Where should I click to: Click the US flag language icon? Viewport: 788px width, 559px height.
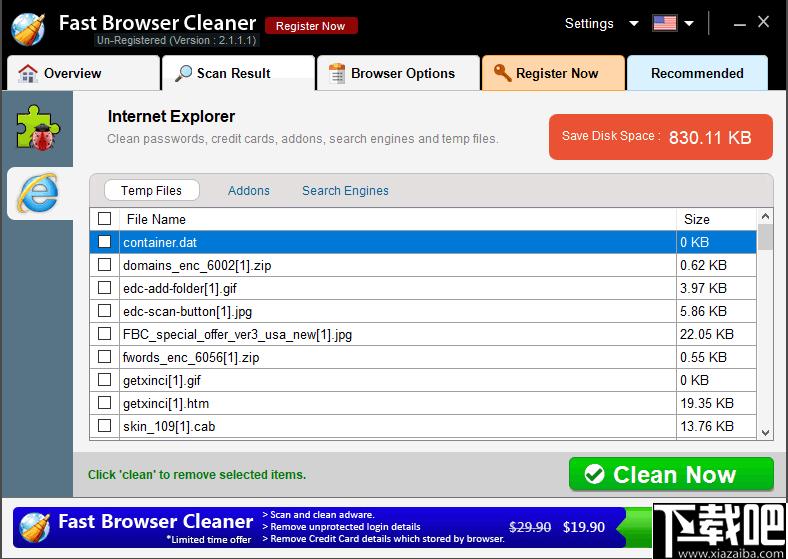coord(664,23)
